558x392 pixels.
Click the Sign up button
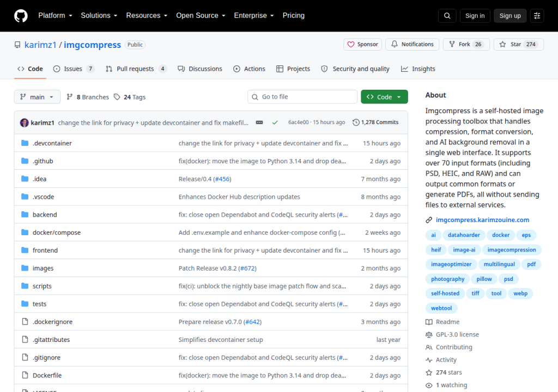(510, 16)
